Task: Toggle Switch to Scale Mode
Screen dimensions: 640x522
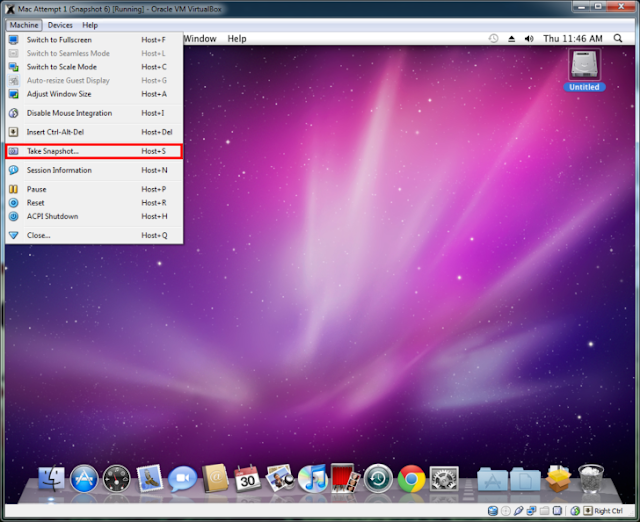Action: [94, 67]
